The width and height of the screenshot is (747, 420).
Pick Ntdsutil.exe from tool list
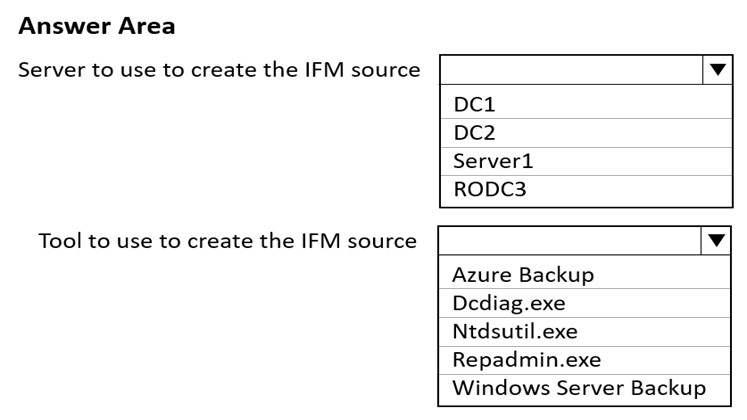pos(584,331)
